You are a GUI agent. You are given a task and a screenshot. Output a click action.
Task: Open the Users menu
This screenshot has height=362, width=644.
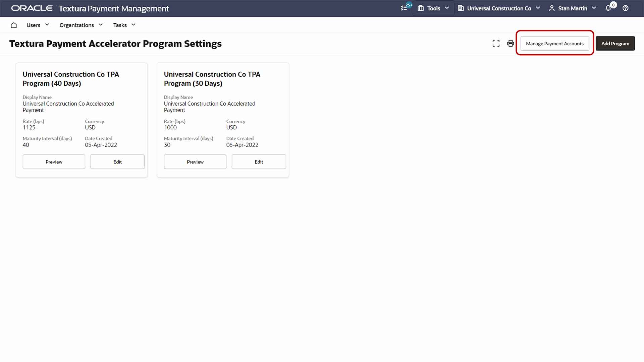(37, 25)
